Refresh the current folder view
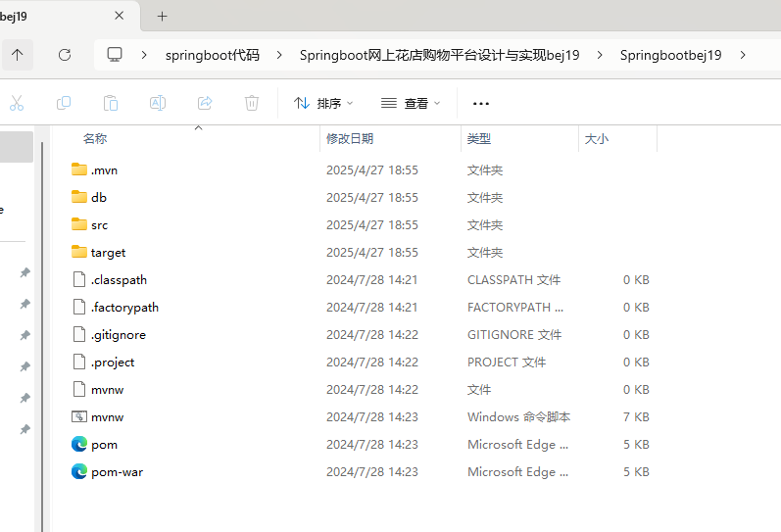Image resolution: width=781 pixels, height=532 pixels. tap(65, 55)
